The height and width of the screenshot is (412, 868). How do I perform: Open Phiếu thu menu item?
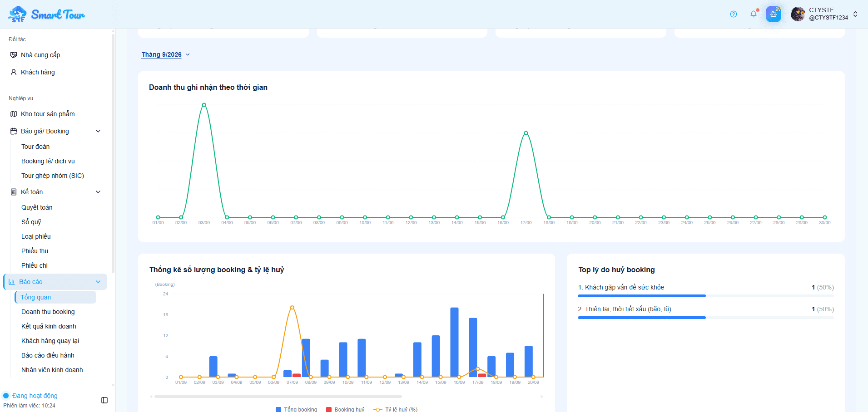[35, 251]
